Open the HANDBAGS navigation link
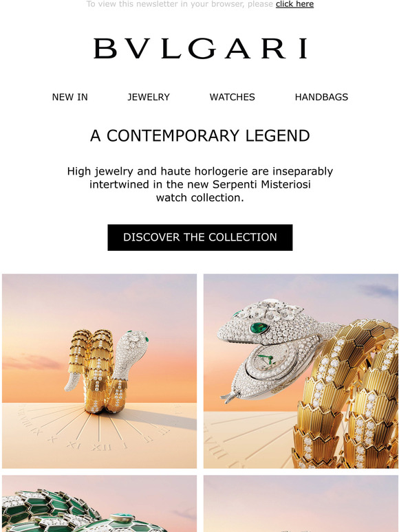The width and height of the screenshot is (399, 532). click(x=321, y=97)
